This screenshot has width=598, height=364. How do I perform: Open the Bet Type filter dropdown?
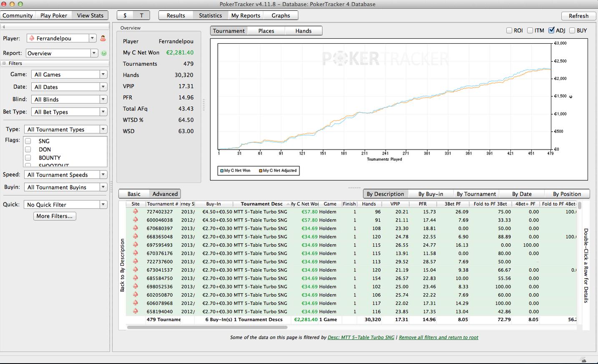[69, 112]
